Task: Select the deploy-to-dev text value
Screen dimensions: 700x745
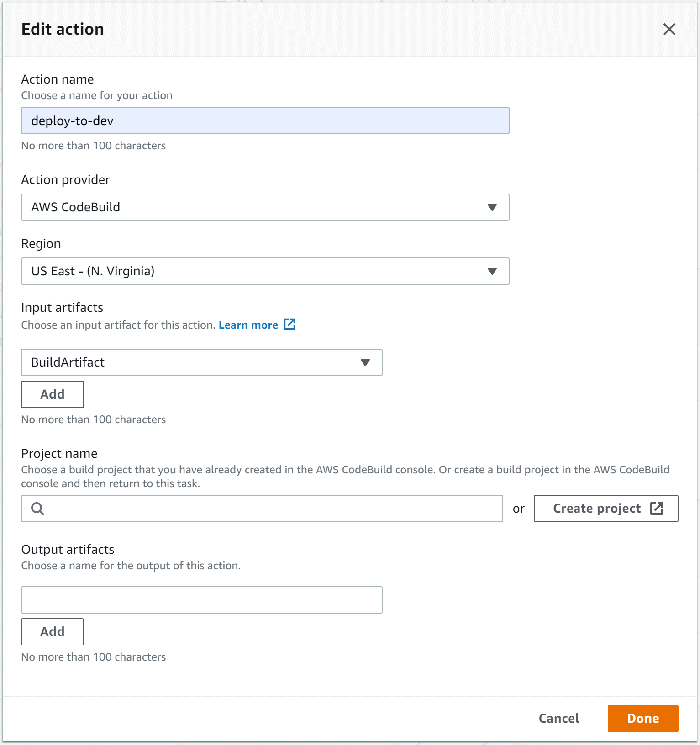Action: pyautogui.click(x=73, y=121)
